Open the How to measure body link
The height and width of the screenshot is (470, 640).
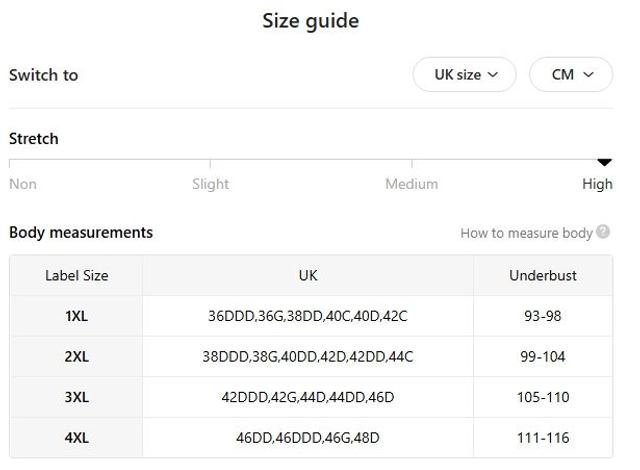point(526,233)
